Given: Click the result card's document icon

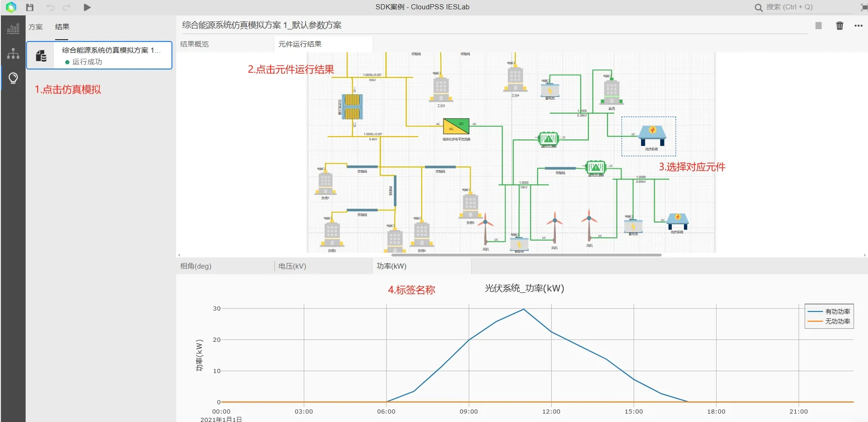Looking at the screenshot, I should pyautogui.click(x=41, y=55).
